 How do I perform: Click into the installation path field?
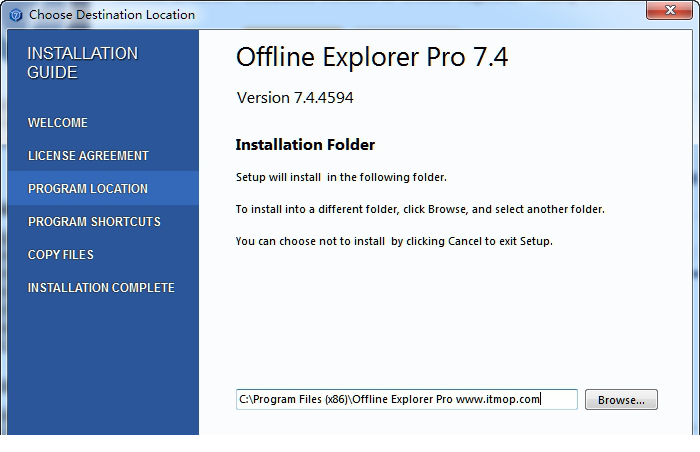point(406,399)
